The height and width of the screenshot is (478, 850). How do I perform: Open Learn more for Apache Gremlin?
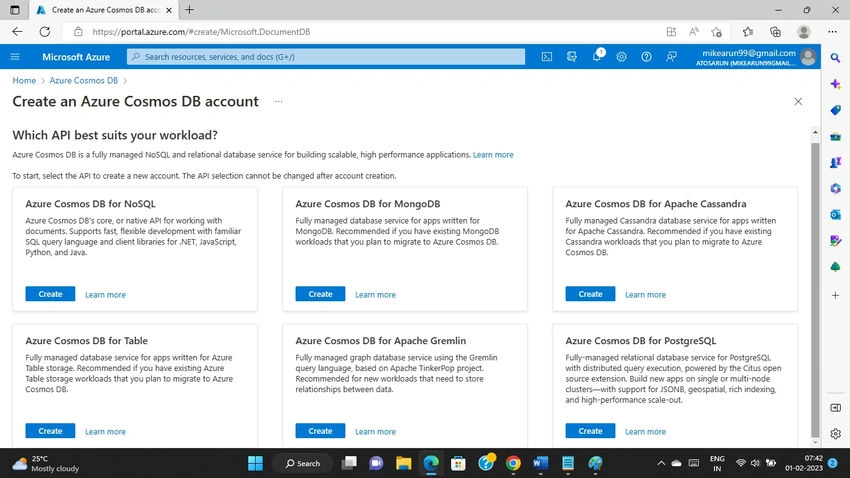375,432
